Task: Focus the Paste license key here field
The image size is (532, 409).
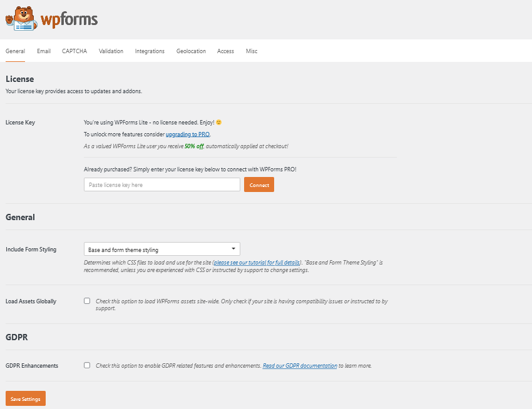Action: (162, 185)
